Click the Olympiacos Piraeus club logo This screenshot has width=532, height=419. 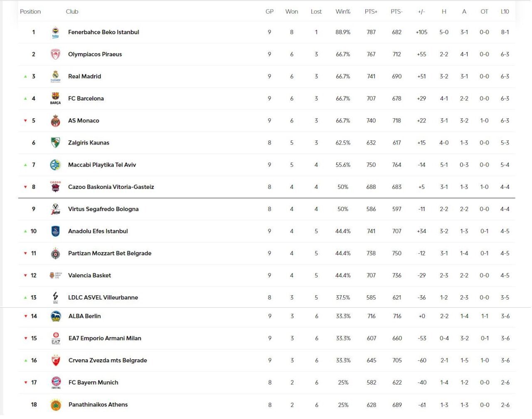tap(55, 54)
